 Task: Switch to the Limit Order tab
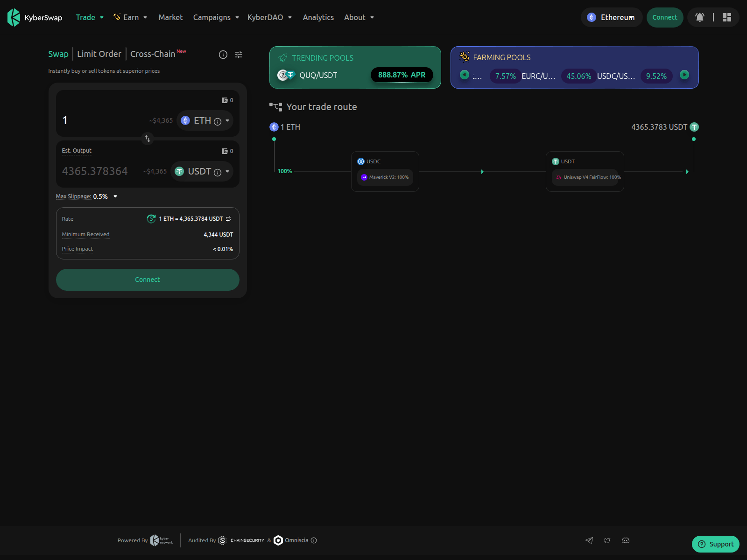[x=99, y=54]
